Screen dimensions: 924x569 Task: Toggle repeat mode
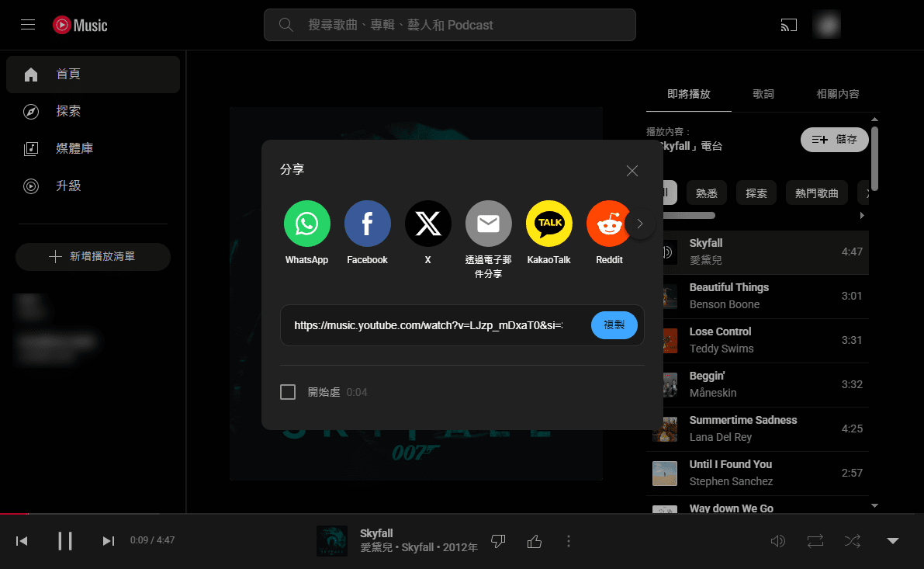point(815,541)
